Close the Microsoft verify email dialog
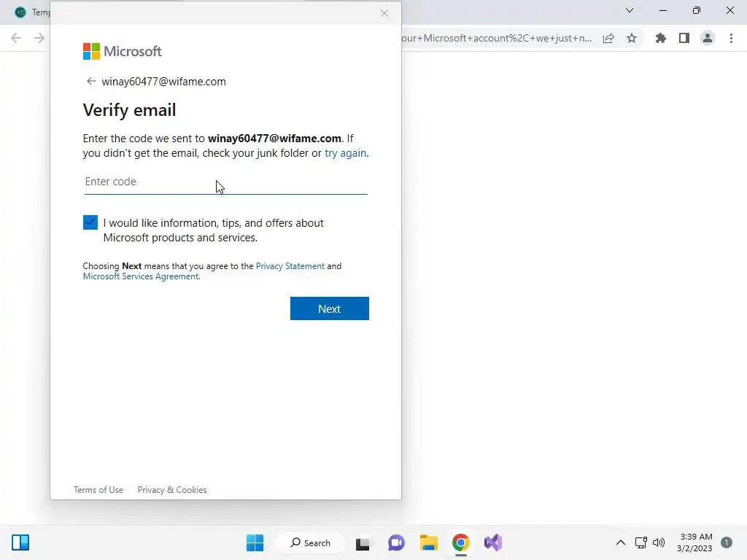Viewport: 747px width, 560px height. (x=384, y=13)
